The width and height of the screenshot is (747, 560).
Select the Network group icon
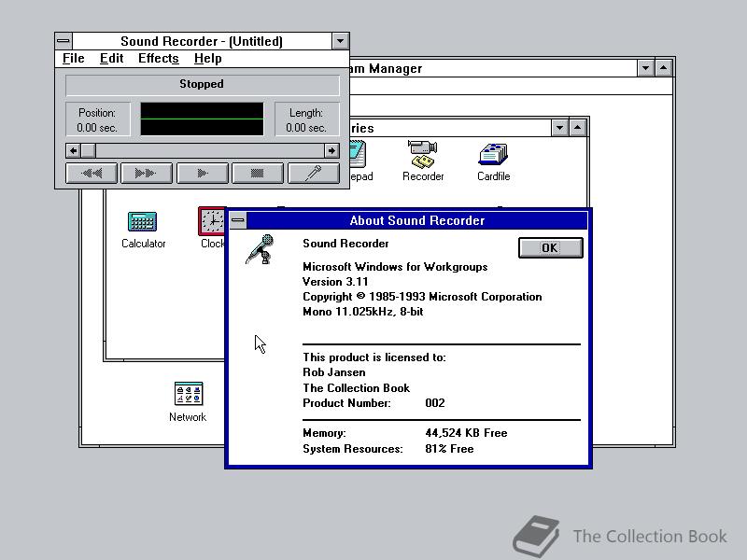coord(188,402)
